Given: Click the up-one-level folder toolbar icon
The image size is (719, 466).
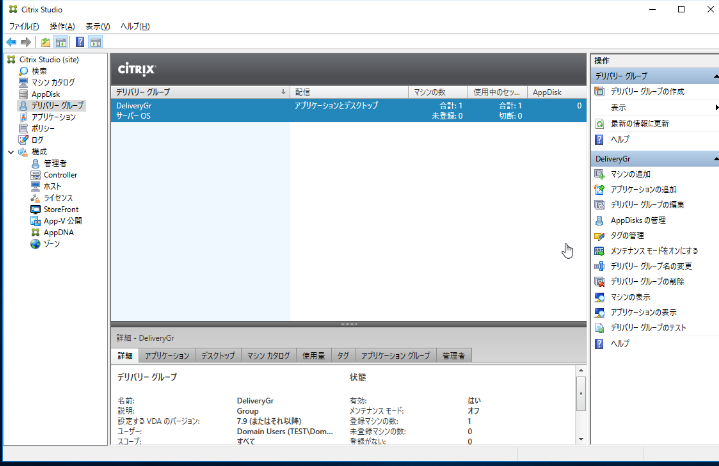Looking at the screenshot, I should (45, 42).
